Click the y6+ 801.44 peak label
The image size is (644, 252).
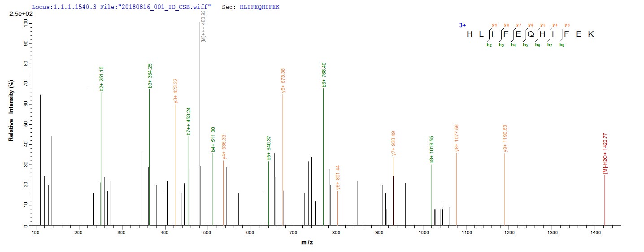point(338,177)
